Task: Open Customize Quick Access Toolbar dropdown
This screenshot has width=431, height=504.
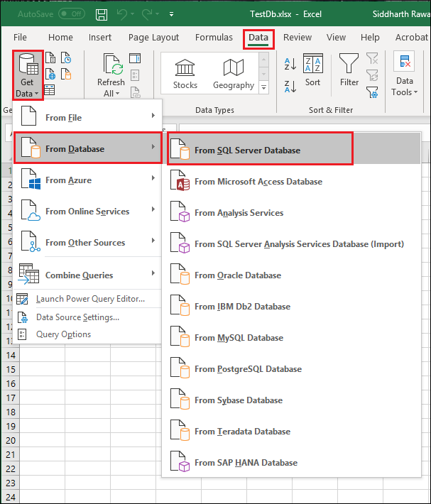Action: click(x=172, y=14)
